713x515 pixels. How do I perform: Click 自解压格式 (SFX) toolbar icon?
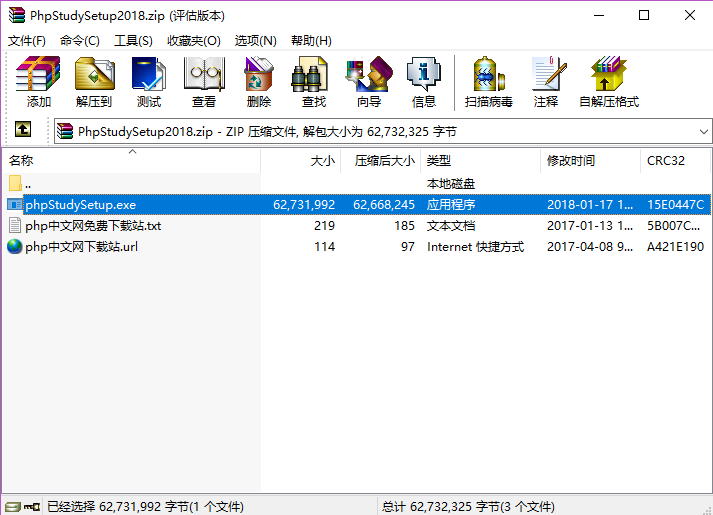(x=609, y=81)
